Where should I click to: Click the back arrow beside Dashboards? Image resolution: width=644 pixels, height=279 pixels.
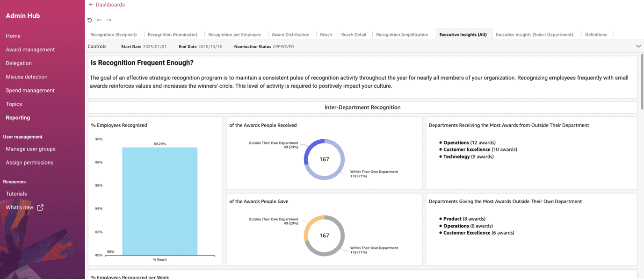tap(91, 5)
